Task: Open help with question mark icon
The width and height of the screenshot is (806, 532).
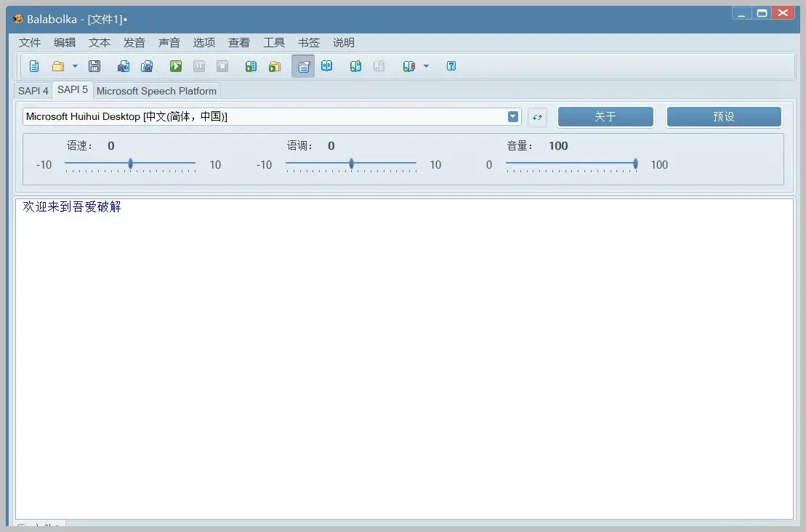Action: [x=451, y=66]
